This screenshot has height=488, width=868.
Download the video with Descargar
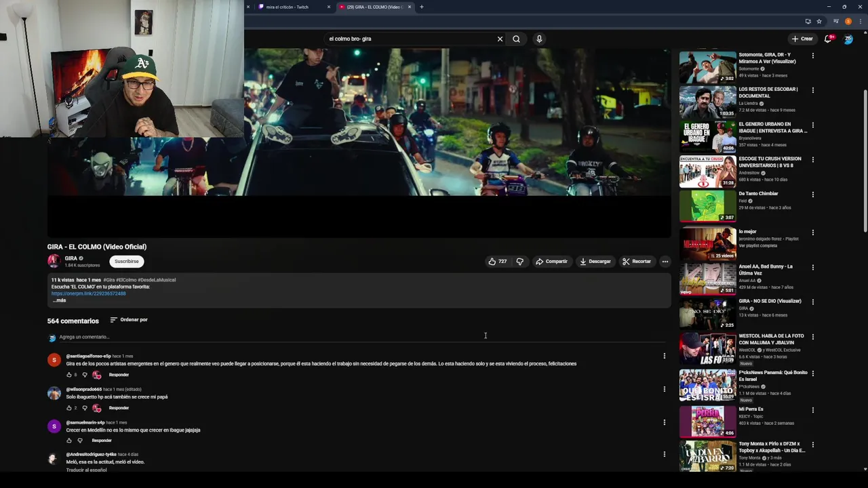595,262
